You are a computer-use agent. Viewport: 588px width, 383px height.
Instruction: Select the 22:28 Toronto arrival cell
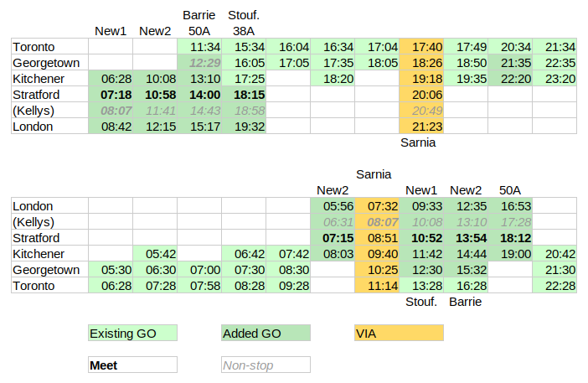point(554,286)
